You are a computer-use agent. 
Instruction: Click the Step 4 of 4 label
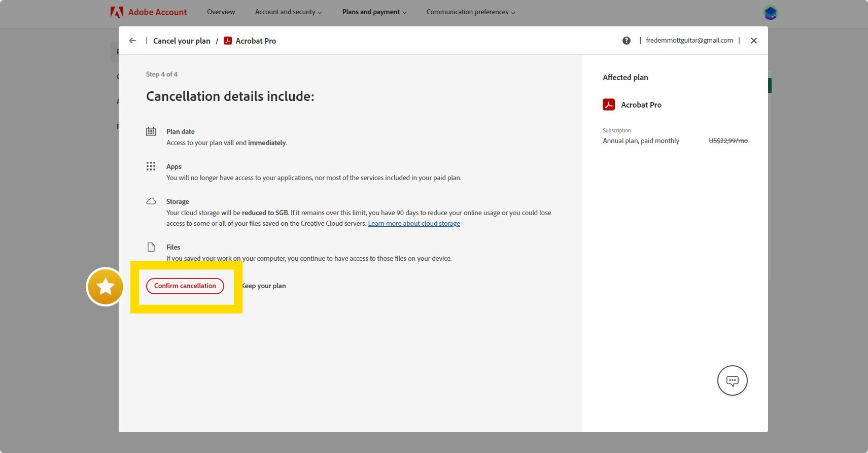coord(162,75)
